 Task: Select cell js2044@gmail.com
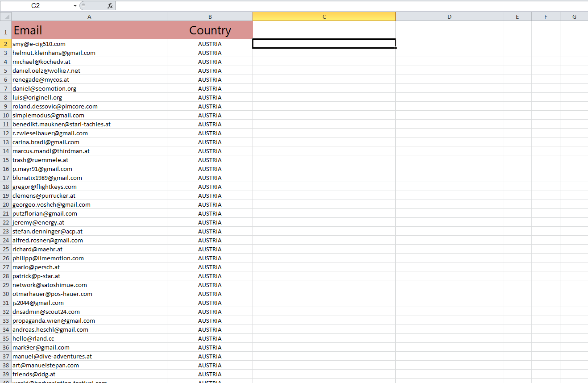(x=89, y=303)
